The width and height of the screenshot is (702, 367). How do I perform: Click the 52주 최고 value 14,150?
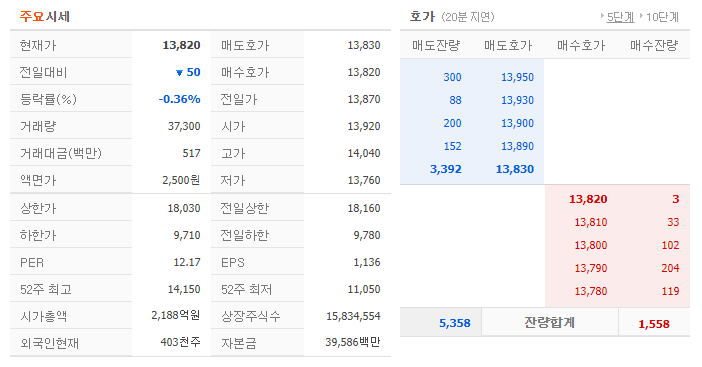(184, 289)
